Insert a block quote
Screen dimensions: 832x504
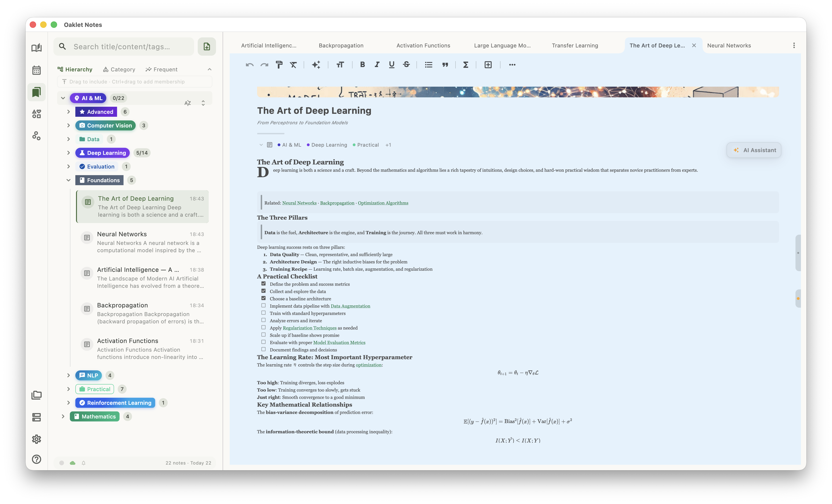pos(445,65)
